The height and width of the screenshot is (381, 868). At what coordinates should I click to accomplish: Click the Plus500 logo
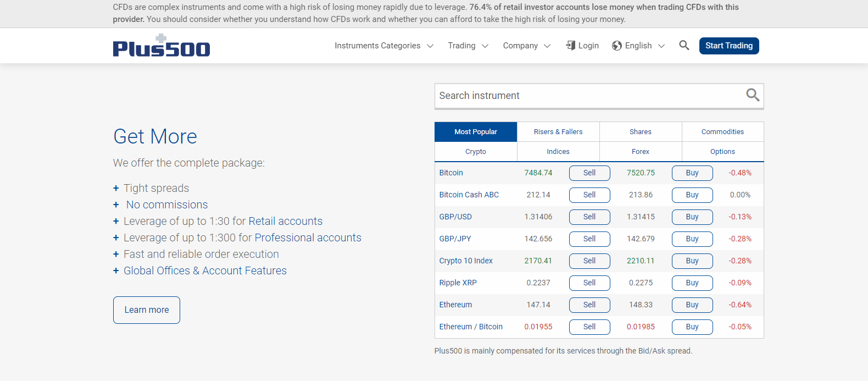pyautogui.click(x=161, y=46)
